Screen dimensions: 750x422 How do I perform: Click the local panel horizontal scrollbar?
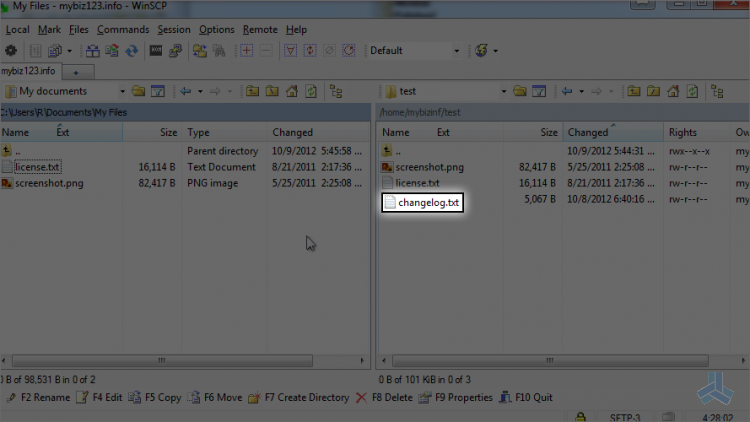pos(162,360)
